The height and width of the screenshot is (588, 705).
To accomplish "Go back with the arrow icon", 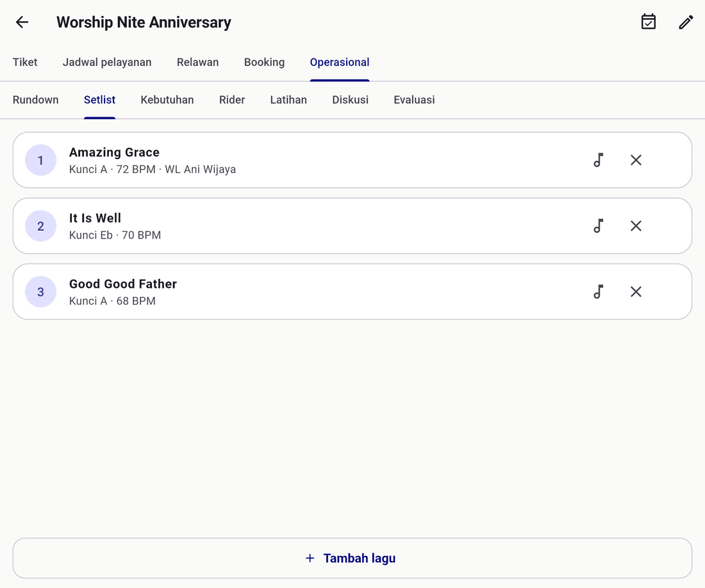I will pyautogui.click(x=22, y=22).
